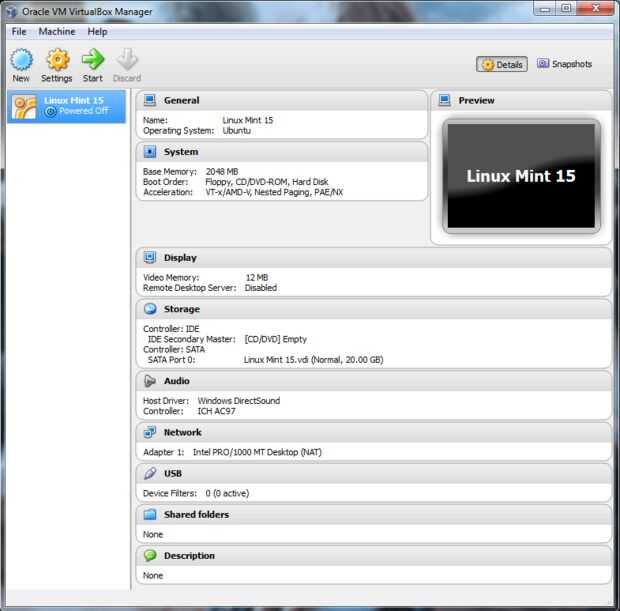The height and width of the screenshot is (611, 620).
Task: Select the Linux Mint 15 machine entry
Action: tap(66, 106)
